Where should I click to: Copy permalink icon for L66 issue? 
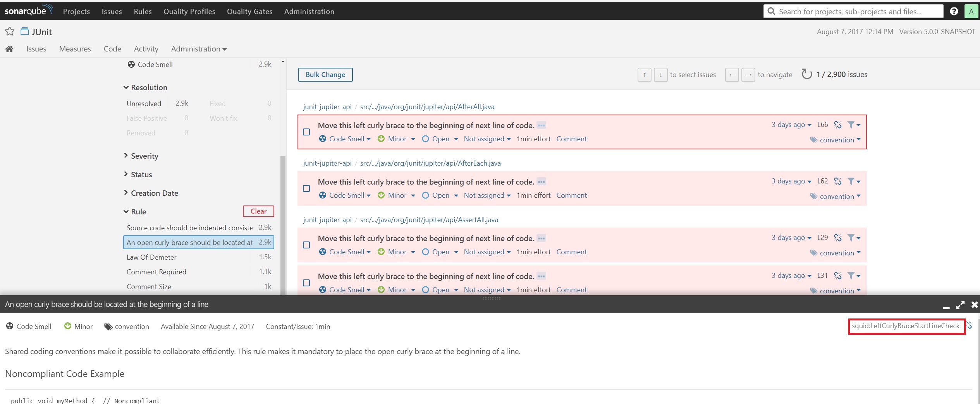tap(837, 125)
